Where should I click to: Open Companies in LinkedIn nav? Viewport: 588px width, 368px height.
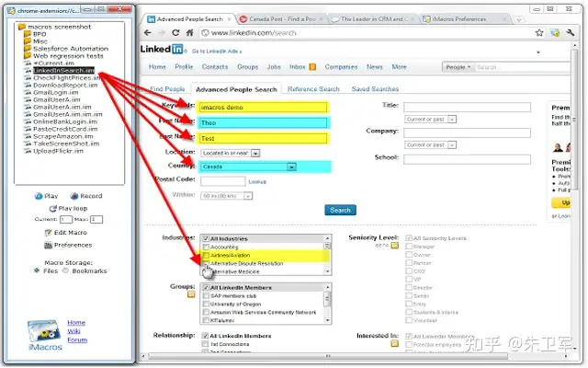[x=341, y=67]
